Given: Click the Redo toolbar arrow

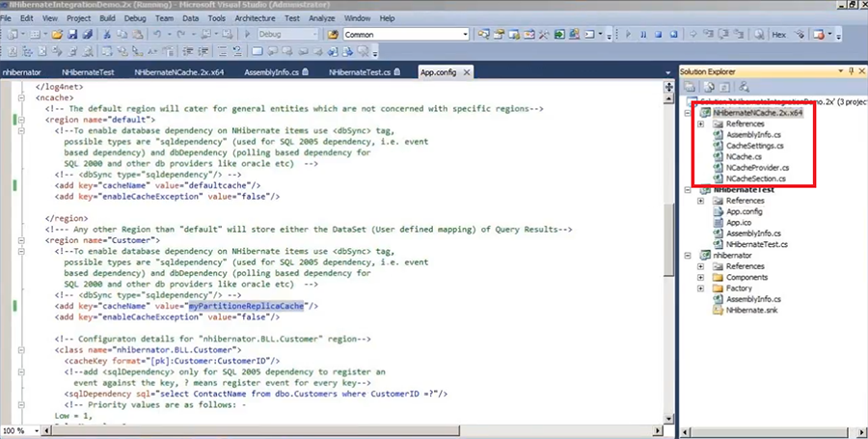Looking at the screenshot, I should 180,35.
